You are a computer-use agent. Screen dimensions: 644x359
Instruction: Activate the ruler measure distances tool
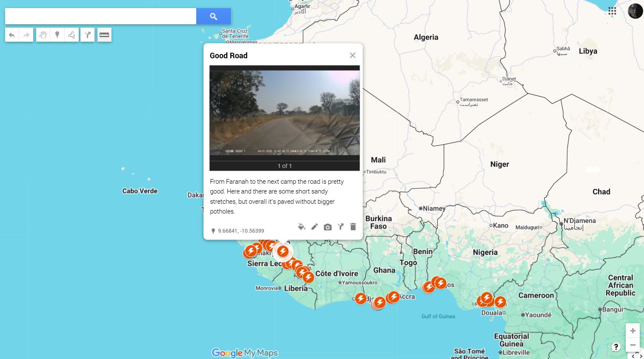pyautogui.click(x=104, y=35)
